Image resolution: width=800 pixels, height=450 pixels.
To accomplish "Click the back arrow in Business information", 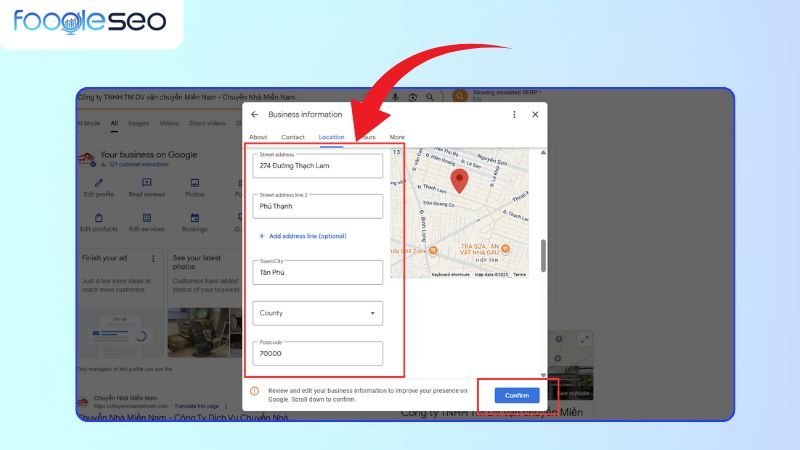I will coord(254,115).
